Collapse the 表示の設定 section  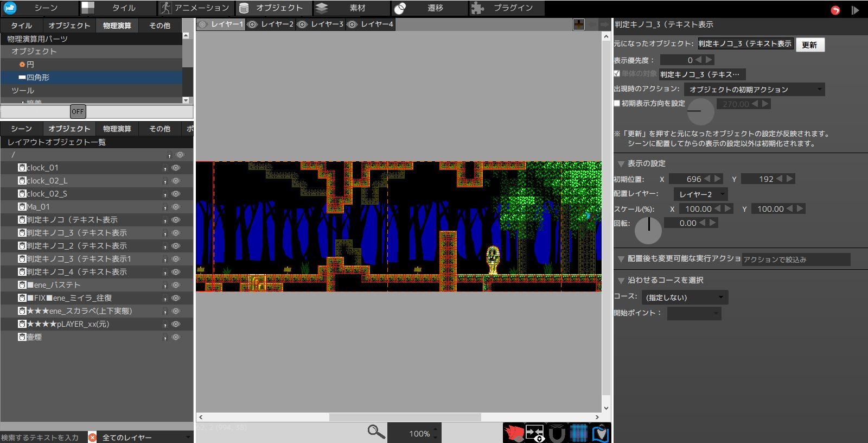click(x=621, y=163)
